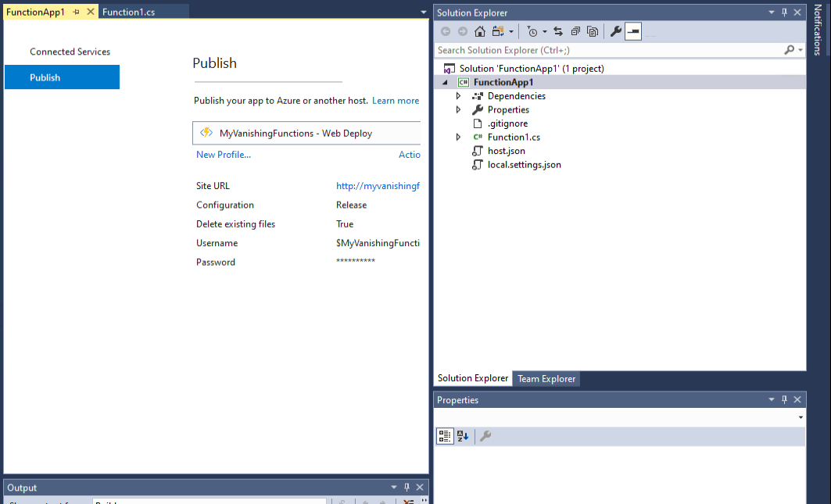Select the Dependencies item

(x=516, y=96)
